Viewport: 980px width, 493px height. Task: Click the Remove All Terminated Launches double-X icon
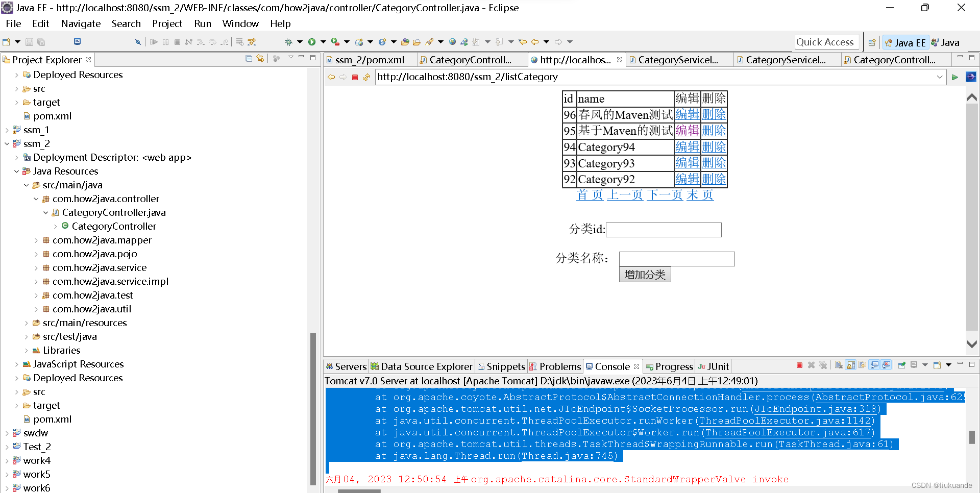click(x=823, y=365)
